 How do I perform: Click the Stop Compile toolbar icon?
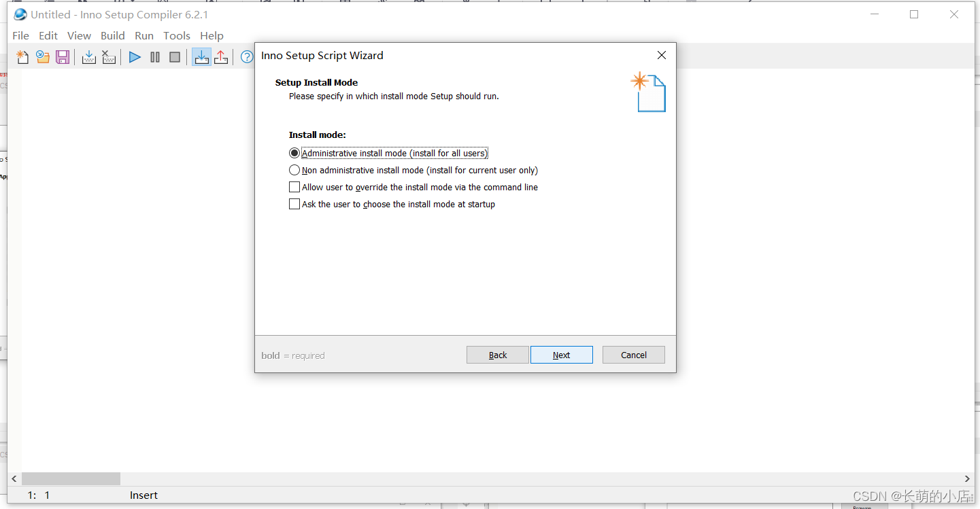point(109,57)
